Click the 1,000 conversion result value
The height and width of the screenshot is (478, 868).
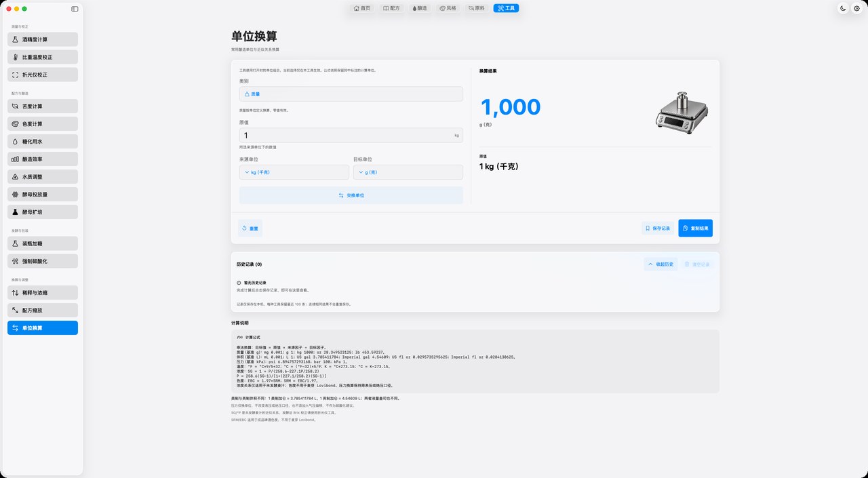pos(511,107)
